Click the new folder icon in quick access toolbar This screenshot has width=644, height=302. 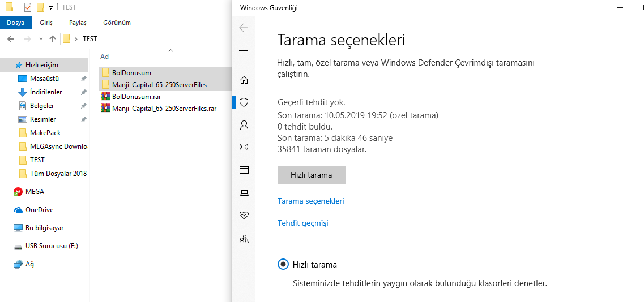(x=40, y=7)
